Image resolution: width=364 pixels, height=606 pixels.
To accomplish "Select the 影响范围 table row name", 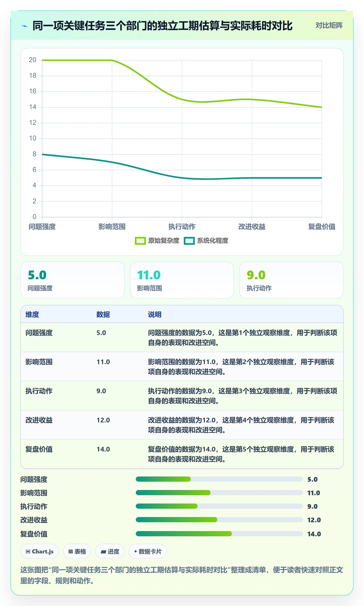I will tap(39, 362).
